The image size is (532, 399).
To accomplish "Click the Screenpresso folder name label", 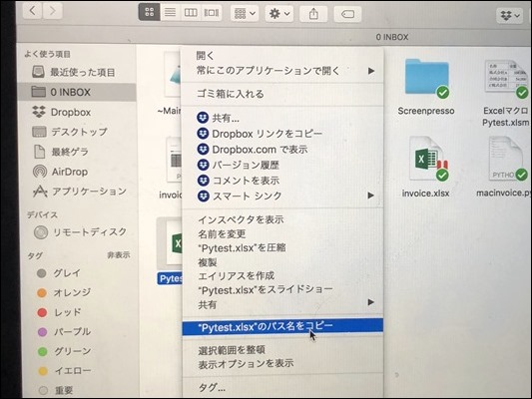I will [426, 111].
